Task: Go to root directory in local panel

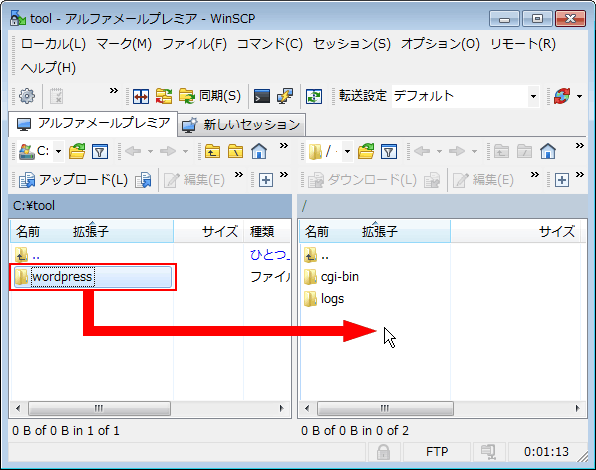Action: [x=235, y=151]
